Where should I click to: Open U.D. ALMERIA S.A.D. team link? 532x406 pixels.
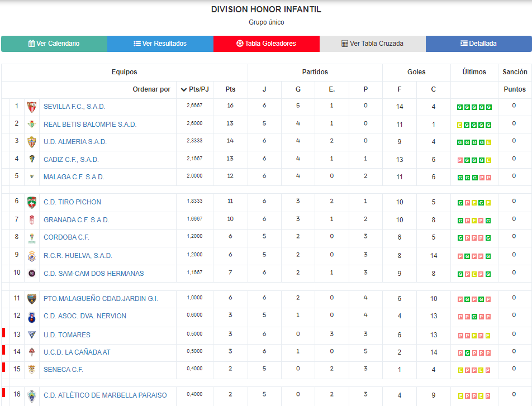75,142
